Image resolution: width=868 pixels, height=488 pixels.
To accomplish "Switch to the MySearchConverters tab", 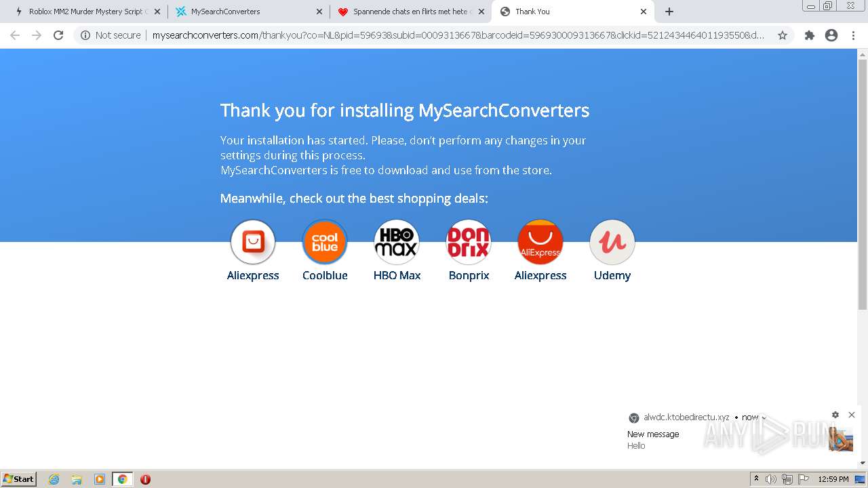I will click(248, 12).
